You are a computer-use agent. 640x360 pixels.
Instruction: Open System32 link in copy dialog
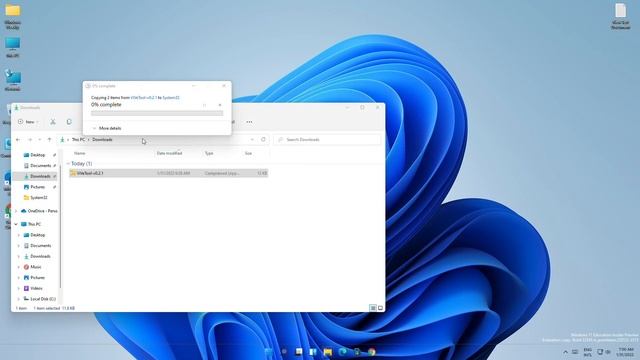point(171,98)
